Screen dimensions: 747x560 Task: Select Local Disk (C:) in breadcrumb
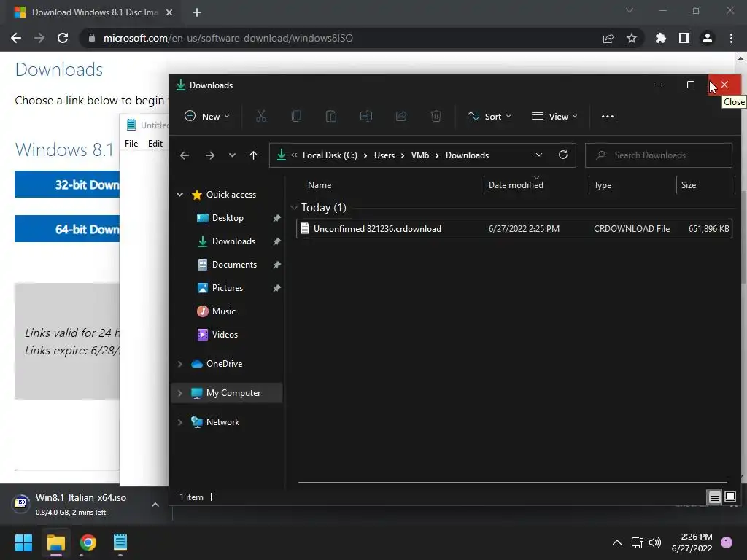(330, 155)
